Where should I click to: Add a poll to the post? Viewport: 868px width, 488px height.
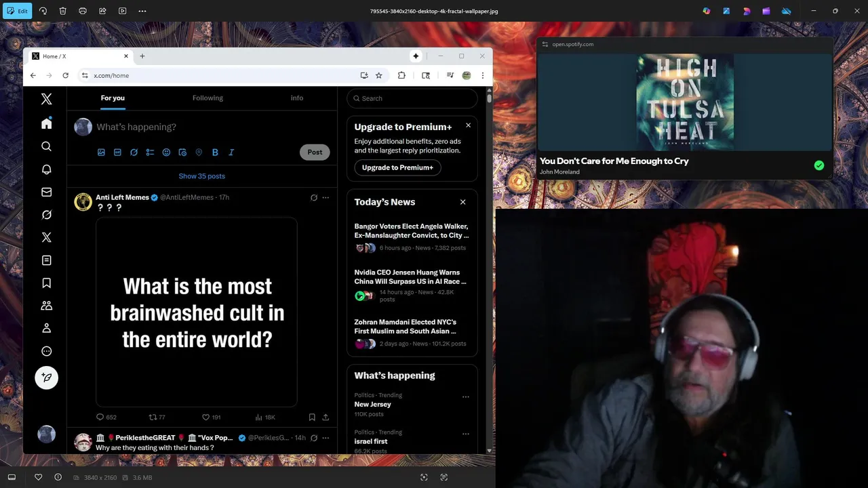click(x=150, y=152)
